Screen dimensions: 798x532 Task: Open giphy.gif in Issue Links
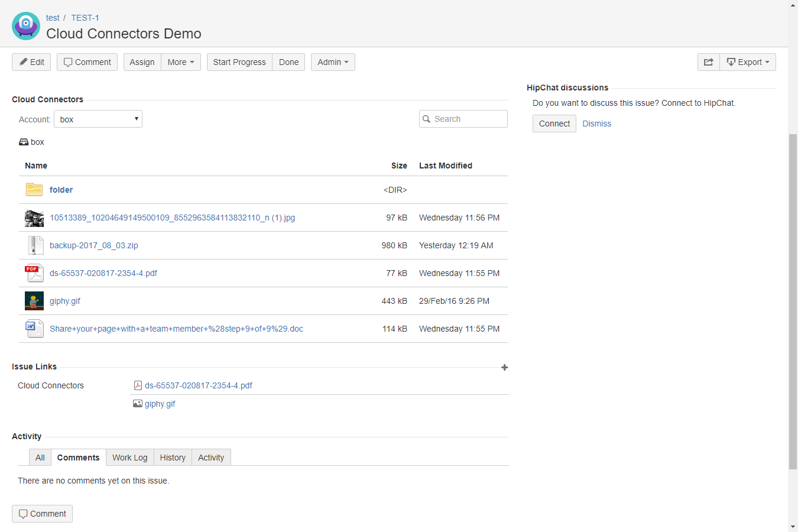pyautogui.click(x=160, y=404)
